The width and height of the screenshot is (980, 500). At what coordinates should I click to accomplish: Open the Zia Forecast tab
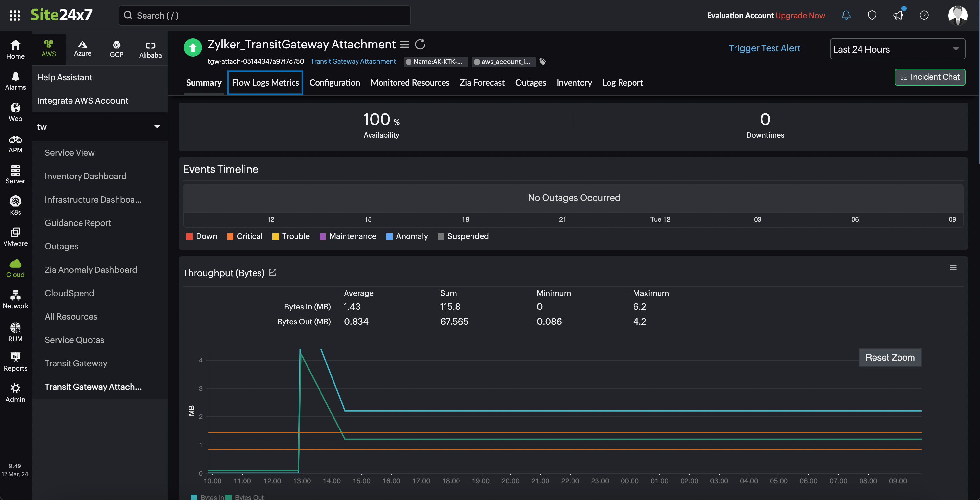482,83
